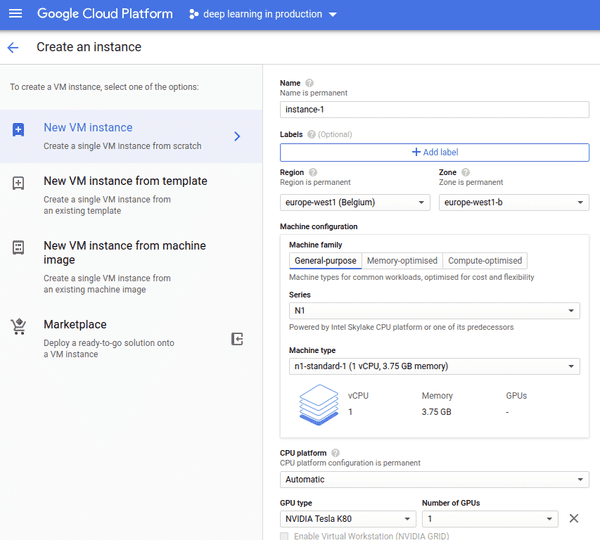Open the hamburger navigation menu
Image resolution: width=600 pixels, height=540 pixels.
(x=15, y=14)
